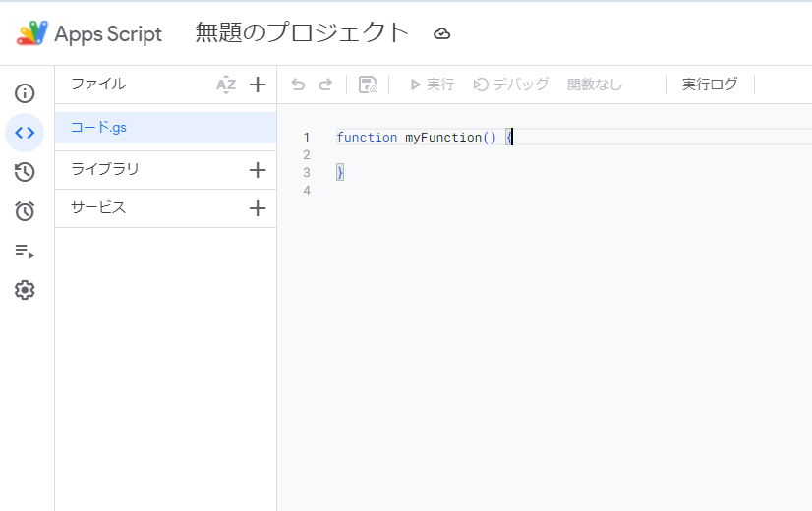
Task: Add a new file with plus icon
Action: (x=258, y=85)
